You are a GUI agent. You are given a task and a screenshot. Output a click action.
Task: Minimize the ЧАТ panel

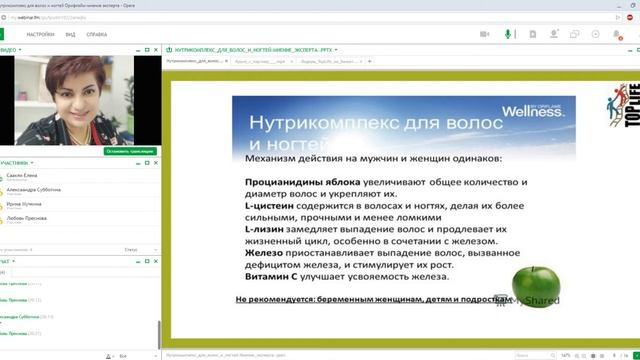pyautogui.click(x=138, y=262)
